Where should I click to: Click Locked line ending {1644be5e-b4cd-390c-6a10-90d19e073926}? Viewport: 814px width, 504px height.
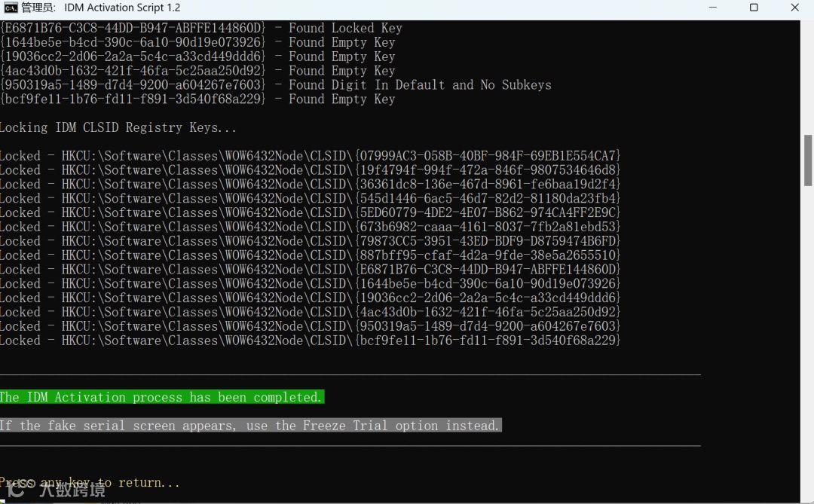coord(311,283)
